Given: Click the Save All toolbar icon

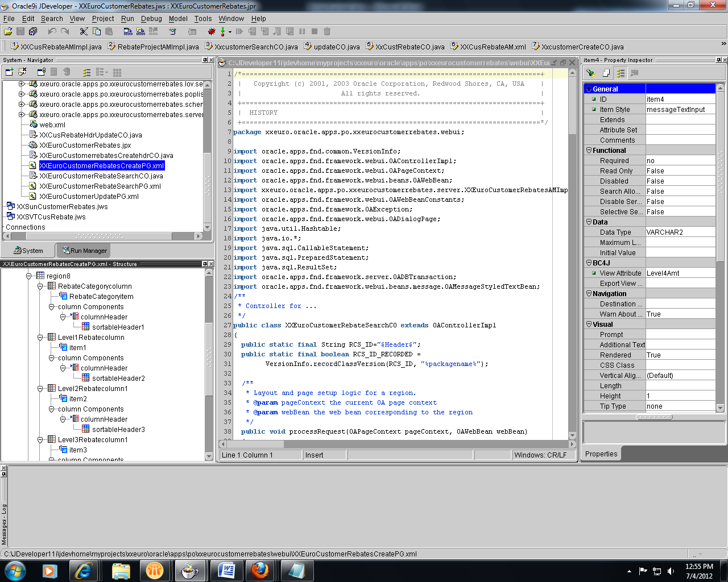Looking at the screenshot, I should click(33, 31).
